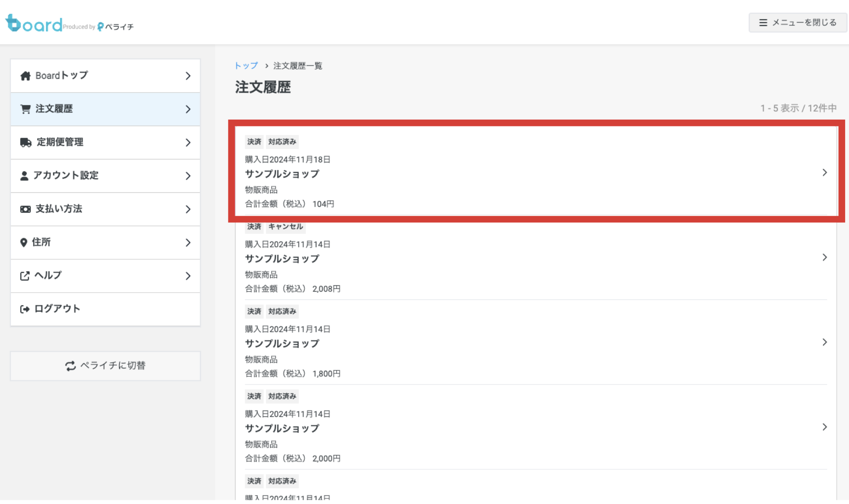Expand the cancelled 2,008円 order chevron

click(824, 257)
